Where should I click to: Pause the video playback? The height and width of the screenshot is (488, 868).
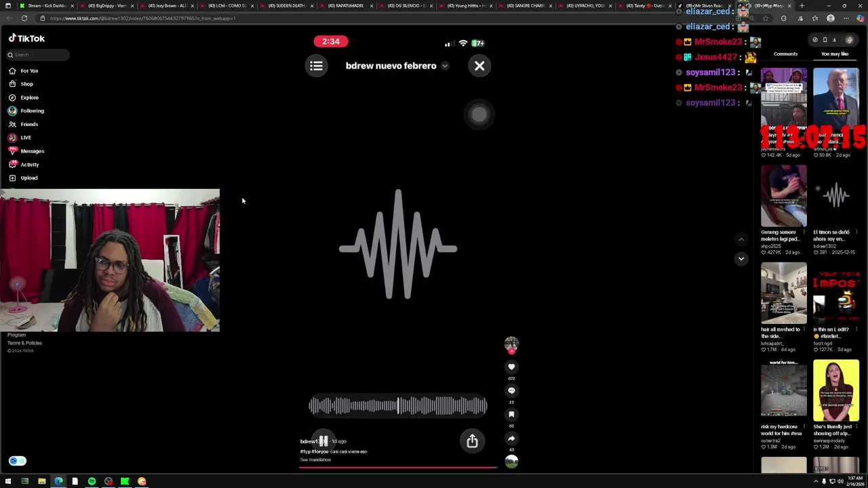[x=323, y=441]
